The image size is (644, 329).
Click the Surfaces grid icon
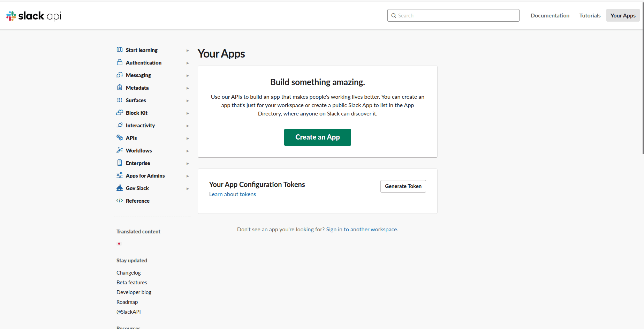click(120, 100)
